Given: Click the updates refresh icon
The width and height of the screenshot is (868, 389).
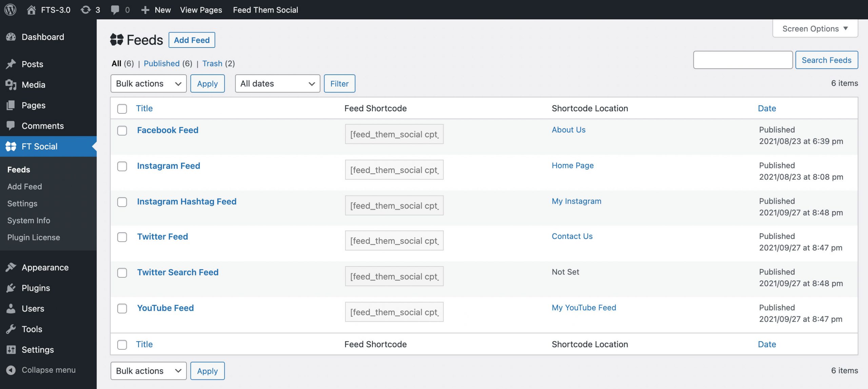Looking at the screenshot, I should click(x=85, y=10).
